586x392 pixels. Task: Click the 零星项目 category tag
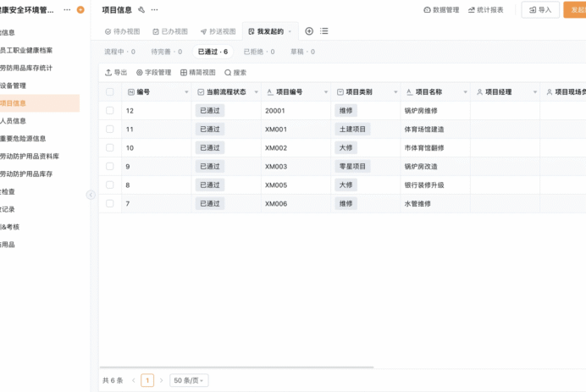click(352, 166)
